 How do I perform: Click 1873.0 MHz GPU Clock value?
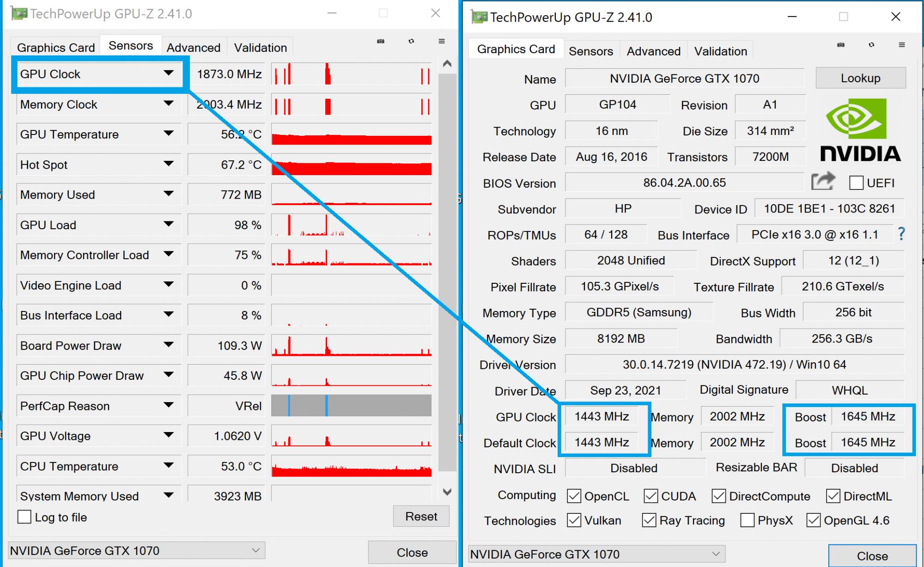pos(226,74)
